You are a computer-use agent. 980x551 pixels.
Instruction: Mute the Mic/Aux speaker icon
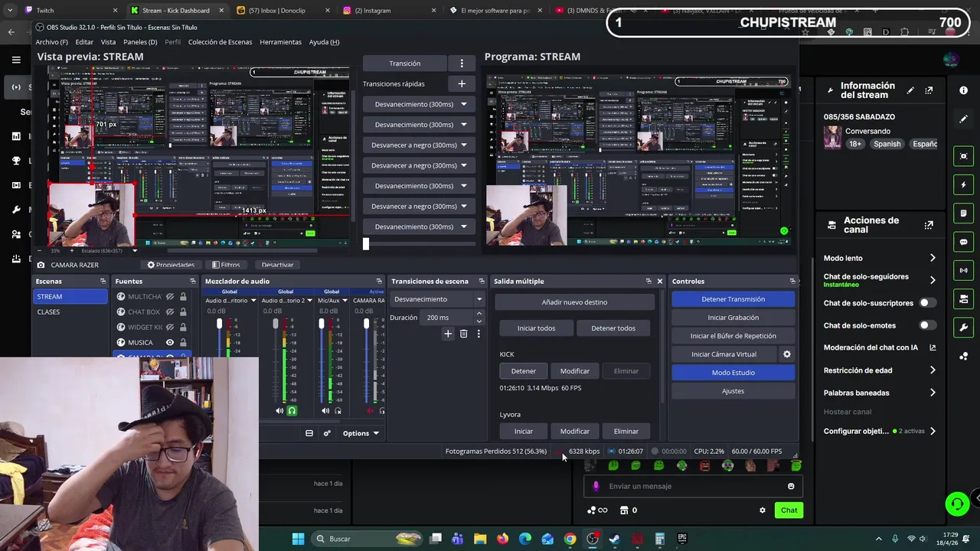[325, 411]
